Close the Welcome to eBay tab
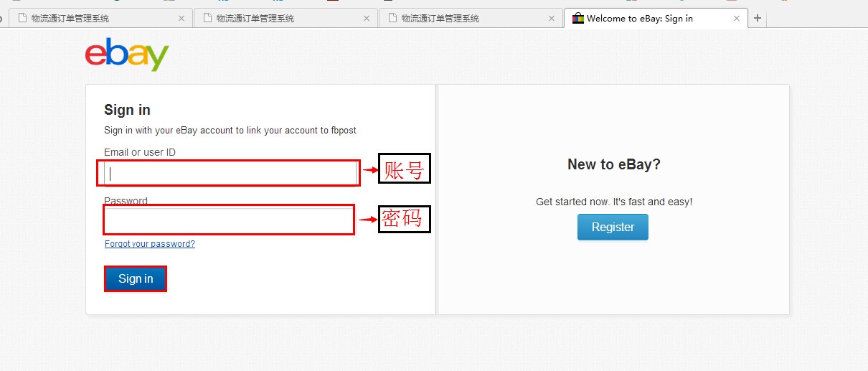The image size is (868, 371). tap(736, 19)
